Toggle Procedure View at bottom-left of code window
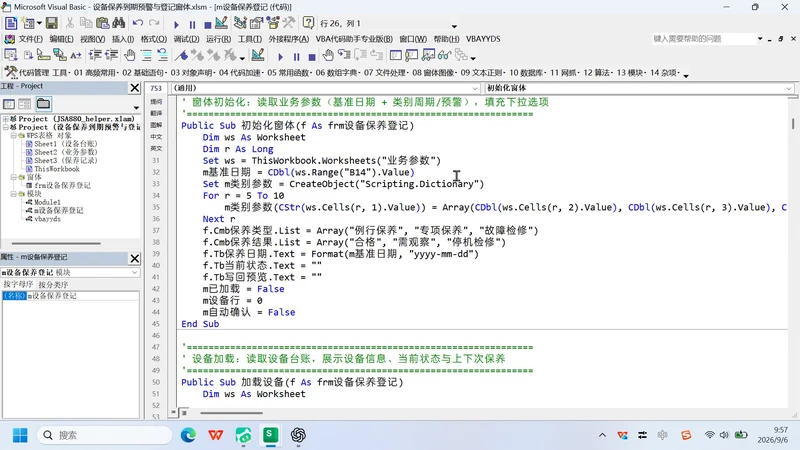The height and width of the screenshot is (450, 800). click(x=174, y=412)
